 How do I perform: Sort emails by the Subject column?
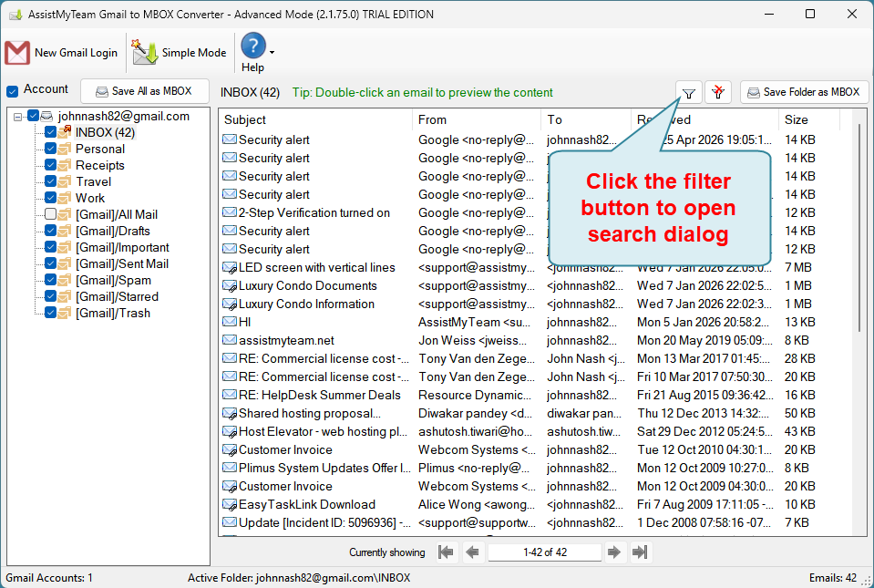[x=245, y=119]
